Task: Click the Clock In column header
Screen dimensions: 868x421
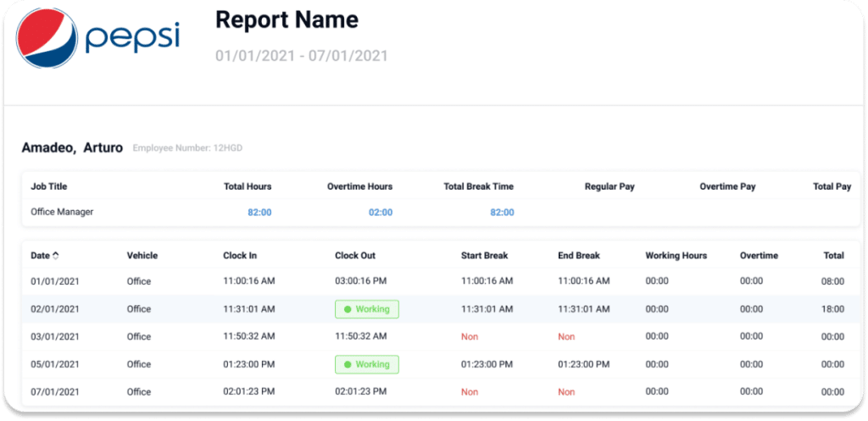Action: click(240, 256)
